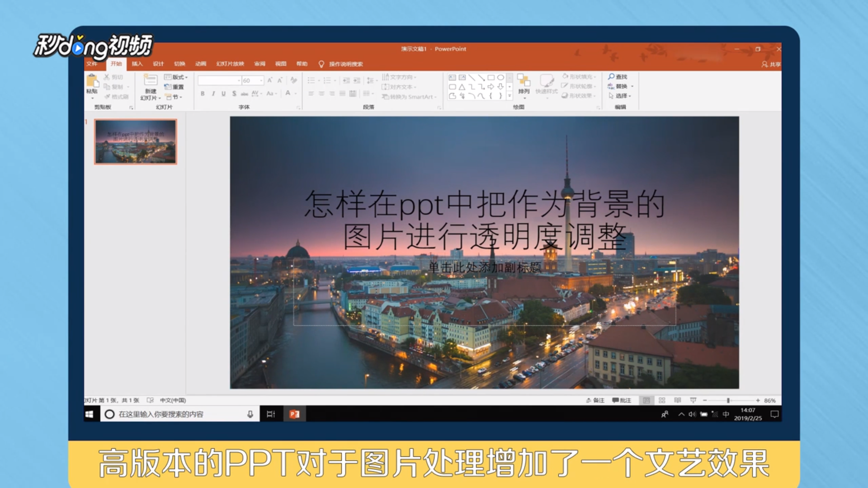This screenshot has width=868, height=488.
Task: Expand Character Spacing (AV) dropdown
Action: point(257,94)
